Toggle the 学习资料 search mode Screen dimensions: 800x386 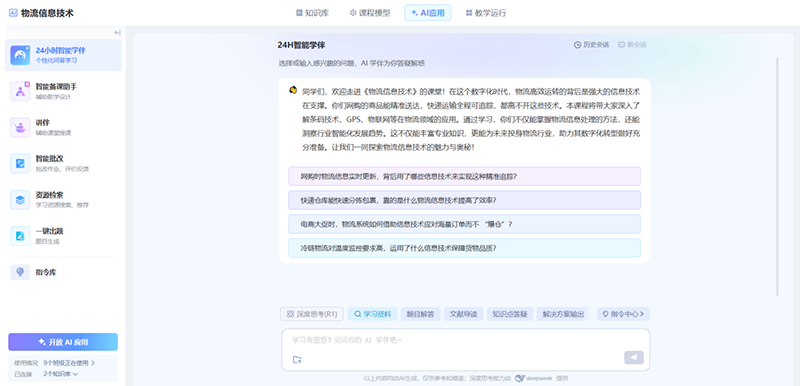click(x=372, y=314)
